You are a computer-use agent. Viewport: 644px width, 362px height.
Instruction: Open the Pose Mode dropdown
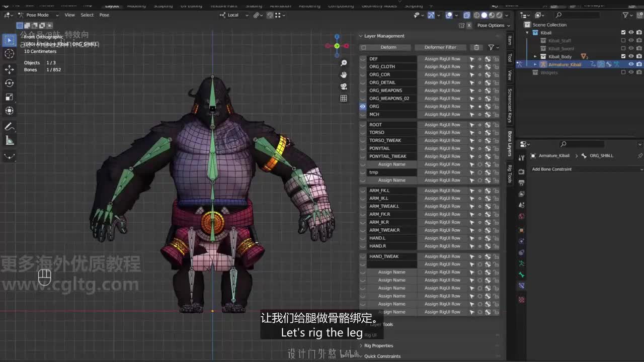pos(38,15)
